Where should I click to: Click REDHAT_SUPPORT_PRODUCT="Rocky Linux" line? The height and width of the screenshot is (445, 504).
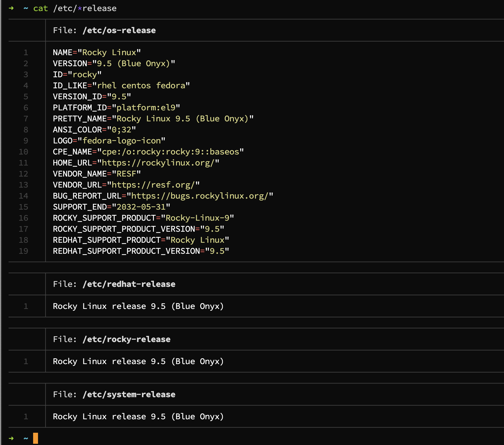141,240
